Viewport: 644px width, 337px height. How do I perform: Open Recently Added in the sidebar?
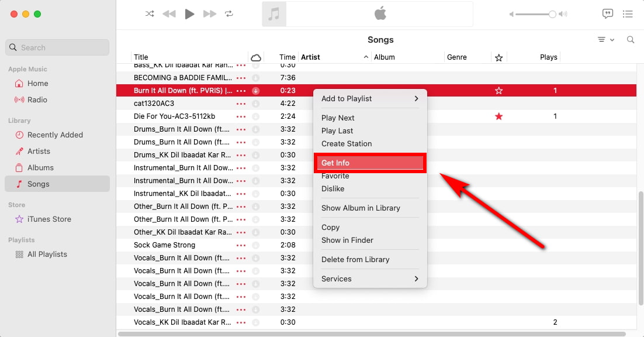[55, 135]
